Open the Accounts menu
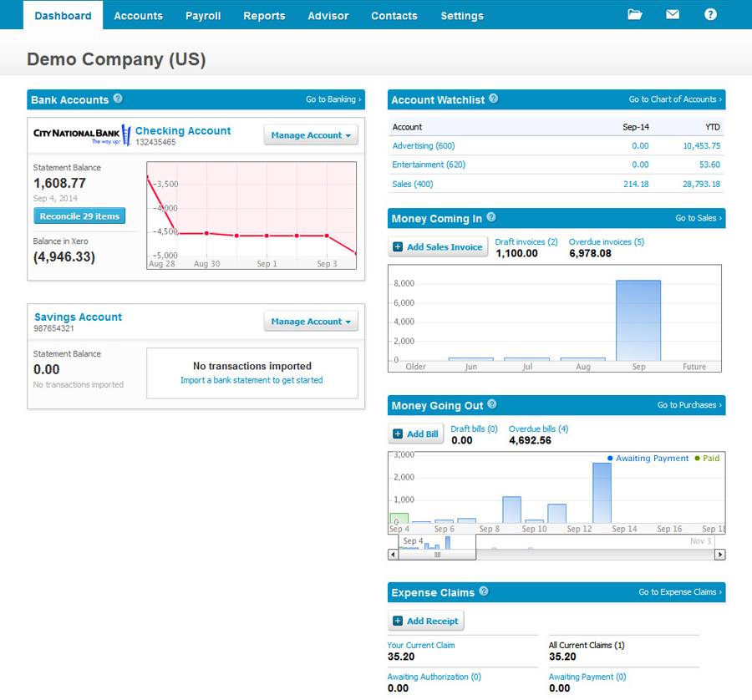The image size is (752, 700). tap(138, 15)
